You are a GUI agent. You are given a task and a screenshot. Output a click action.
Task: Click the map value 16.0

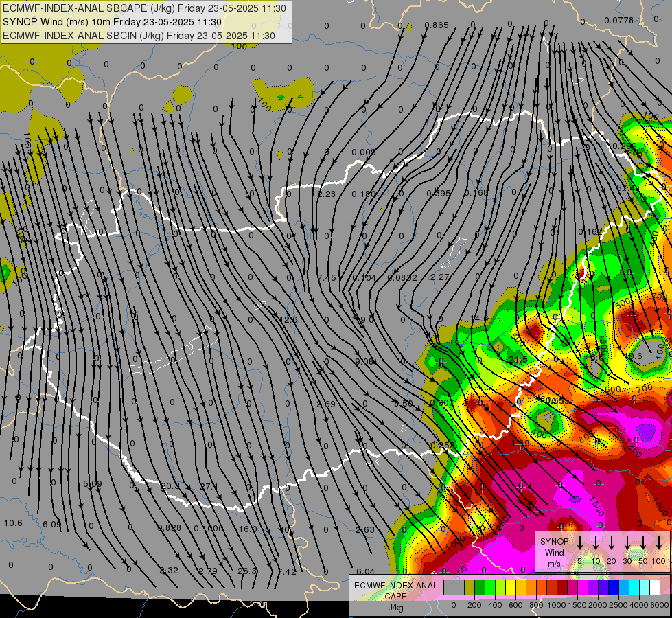coord(248,529)
